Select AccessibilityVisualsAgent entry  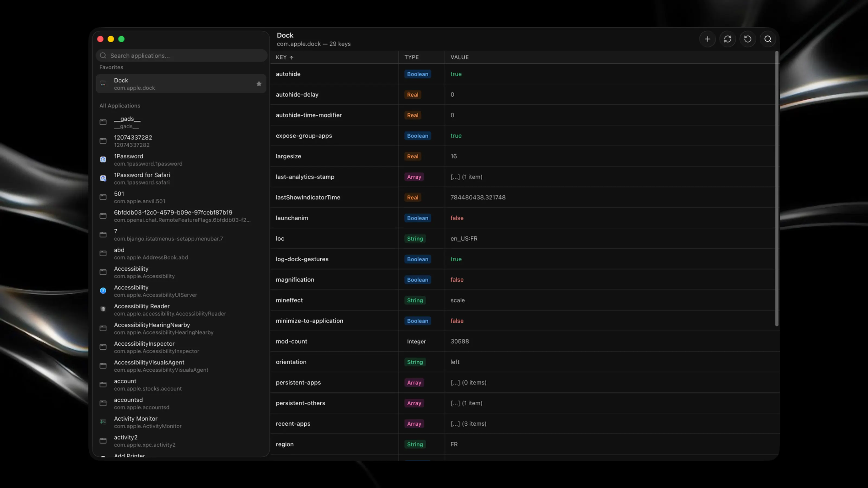[181, 366]
